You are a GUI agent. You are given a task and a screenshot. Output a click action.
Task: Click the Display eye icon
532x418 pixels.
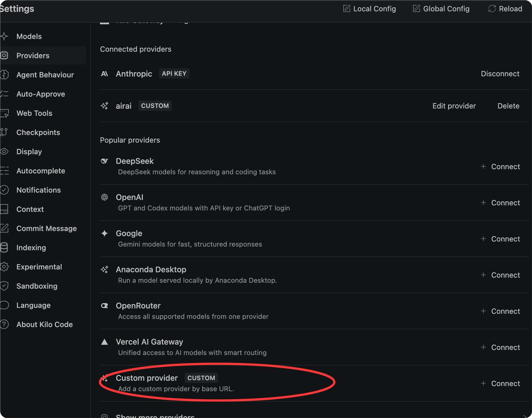pyautogui.click(x=4, y=151)
